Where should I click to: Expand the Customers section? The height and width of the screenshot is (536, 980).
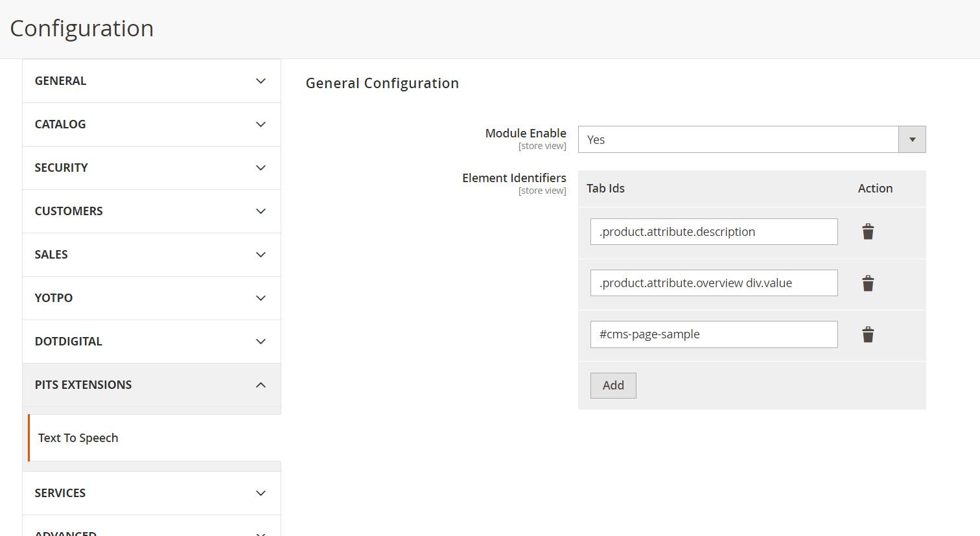152,211
